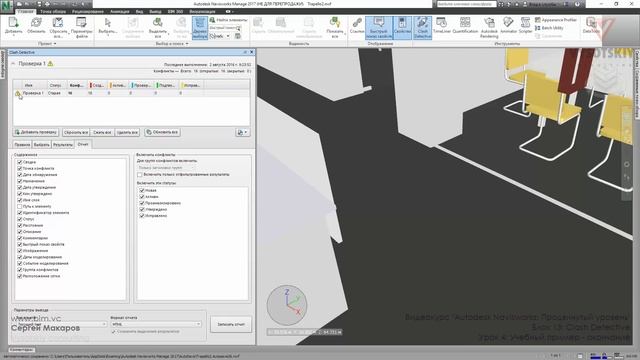Screen dimensions: 640x360
Task: Open the Результаты tab in Clash Detective
Action: (62, 144)
